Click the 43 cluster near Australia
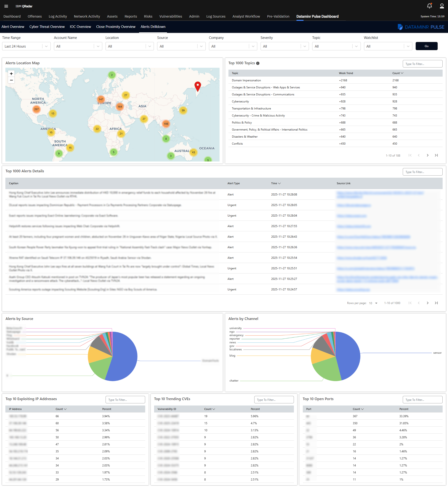 194,152
